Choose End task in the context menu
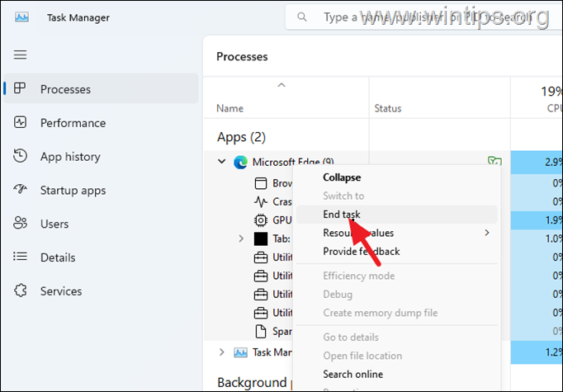563x392 pixels. click(x=397, y=215)
